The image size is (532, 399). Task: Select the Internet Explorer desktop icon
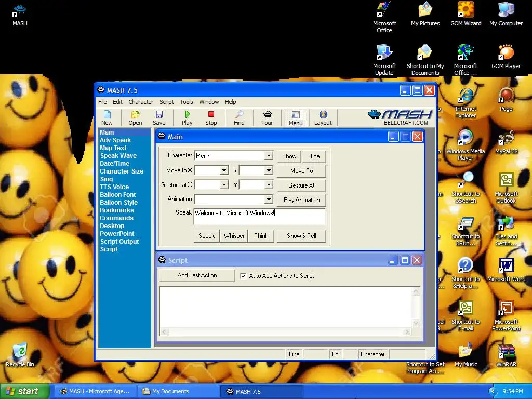[x=465, y=103]
